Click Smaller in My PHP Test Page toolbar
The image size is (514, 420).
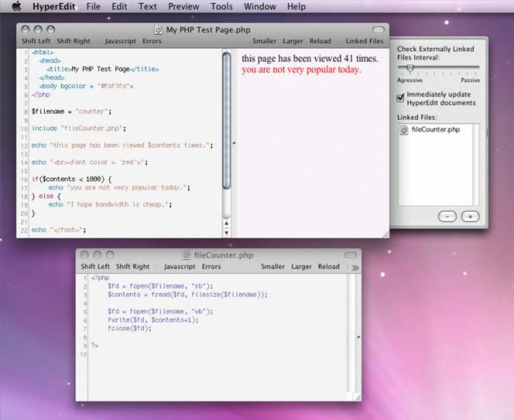pos(265,41)
